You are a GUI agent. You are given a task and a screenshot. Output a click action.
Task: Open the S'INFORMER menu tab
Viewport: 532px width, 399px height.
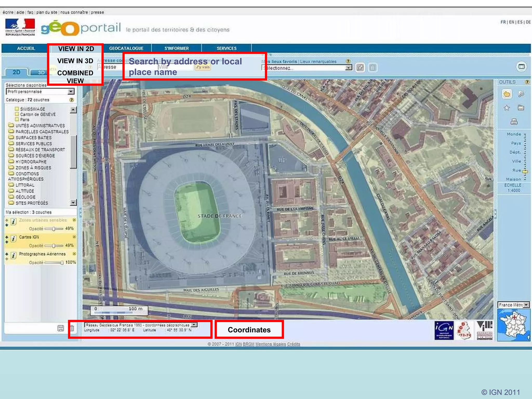tap(177, 48)
